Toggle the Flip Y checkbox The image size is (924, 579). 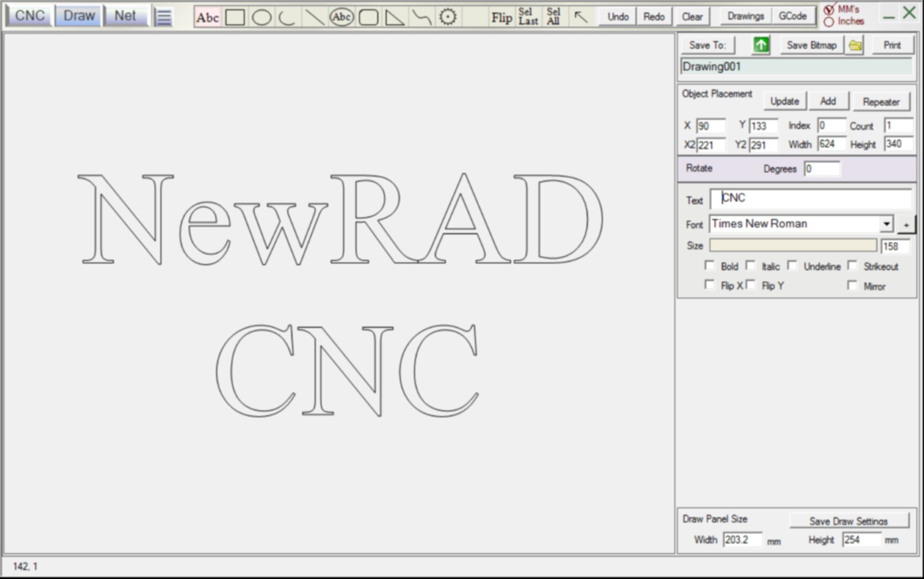coord(751,285)
